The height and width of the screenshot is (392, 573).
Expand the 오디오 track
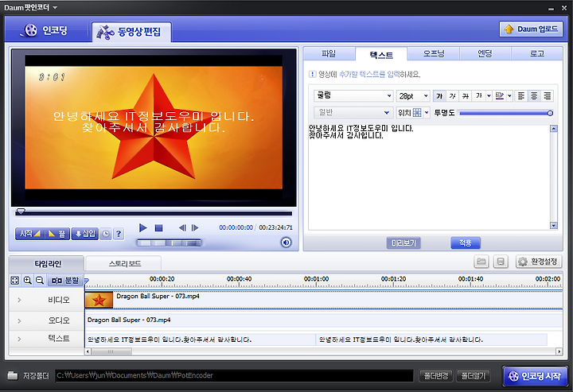point(19,320)
